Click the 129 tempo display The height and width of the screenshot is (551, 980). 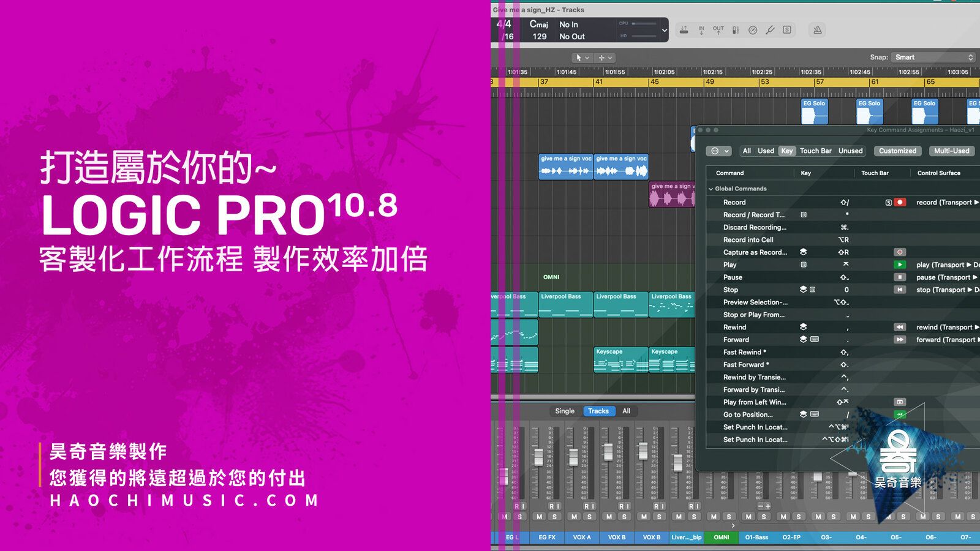[x=540, y=37]
